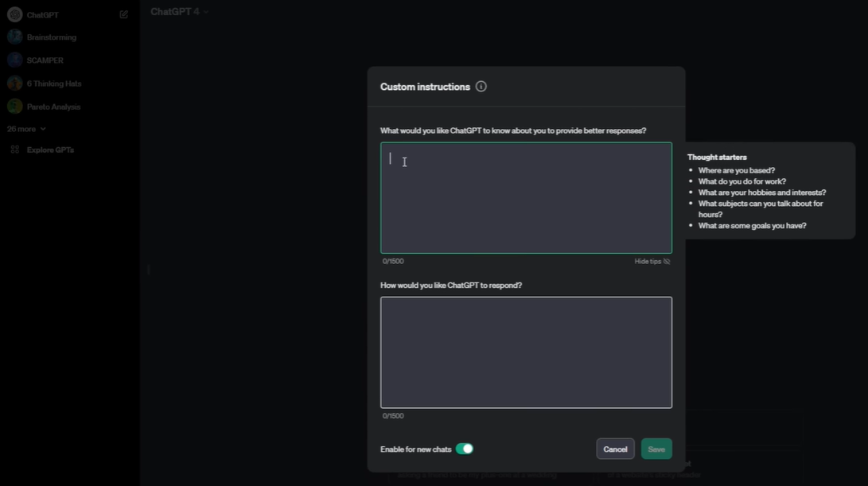The image size is (868, 486).
Task: Click the Pareto Analysis avatar icon
Action: point(15,107)
